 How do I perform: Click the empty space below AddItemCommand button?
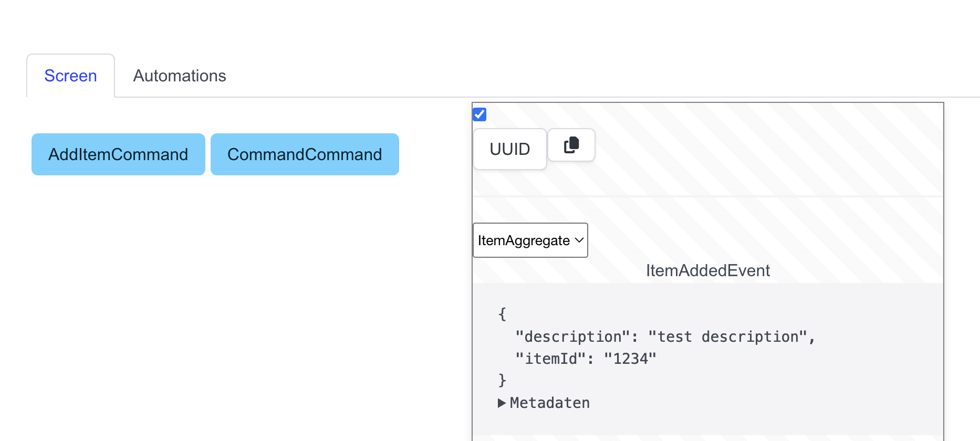point(118,262)
